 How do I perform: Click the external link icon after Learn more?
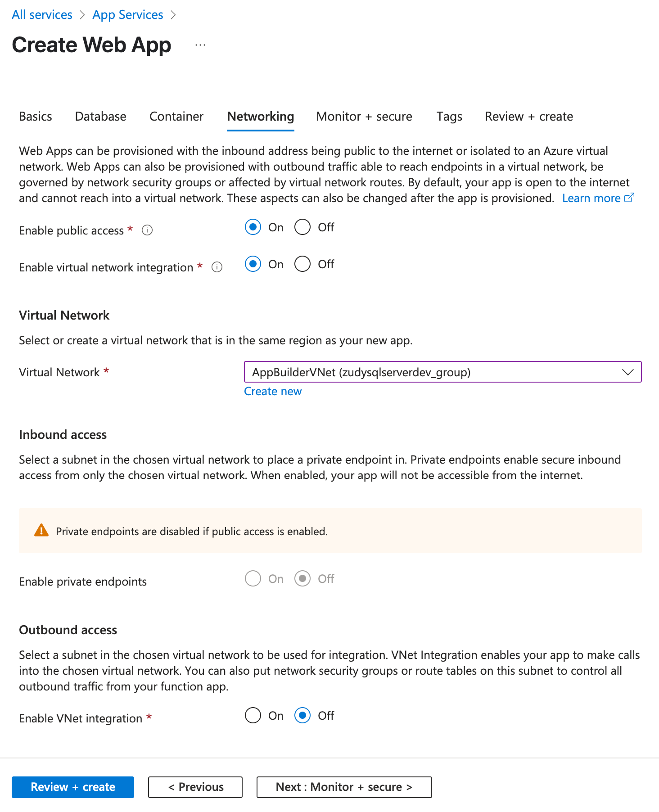(x=629, y=198)
